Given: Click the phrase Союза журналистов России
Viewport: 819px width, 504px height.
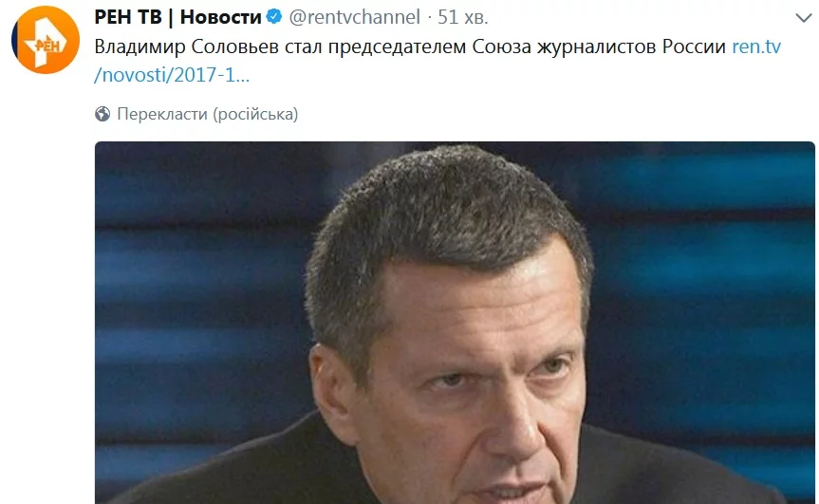Looking at the screenshot, I should click(x=599, y=47).
